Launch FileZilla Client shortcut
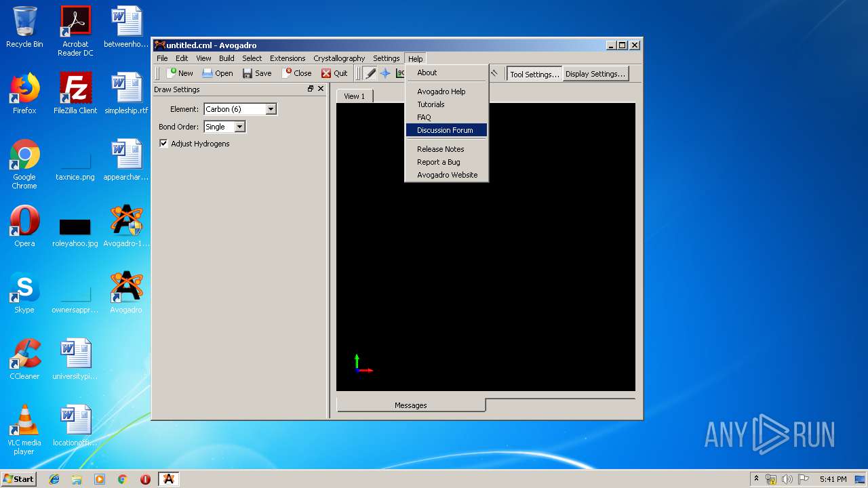The height and width of the screenshot is (488, 868). (x=75, y=94)
